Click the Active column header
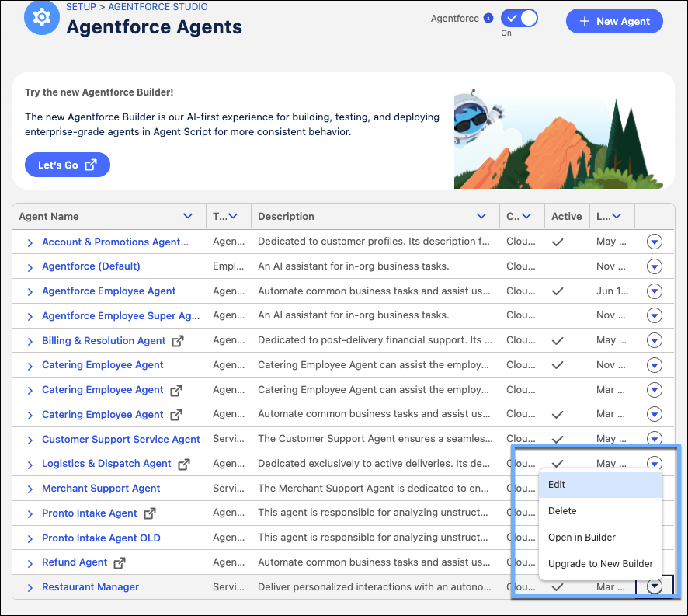688x616 pixels. tap(566, 216)
